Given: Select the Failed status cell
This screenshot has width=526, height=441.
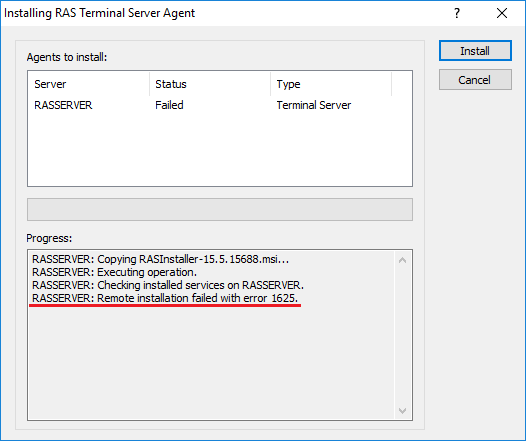Looking at the screenshot, I should [x=169, y=105].
